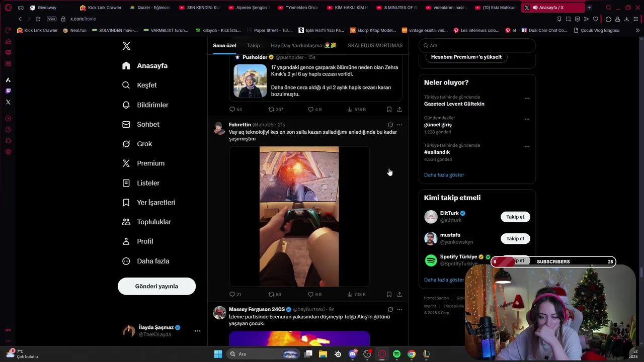This screenshot has width=644, height=362.
Task: Expand bookmarks bar overflow chevron
Action: click(x=637, y=30)
